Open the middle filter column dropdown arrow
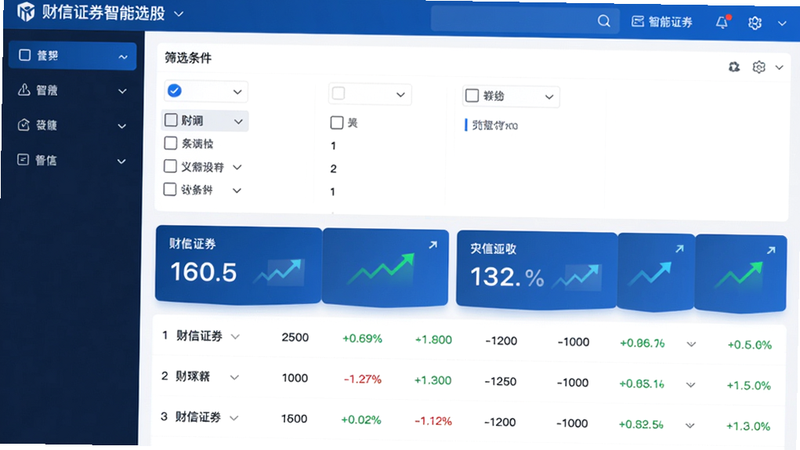Viewport: 800px width, 450px height. point(401,95)
